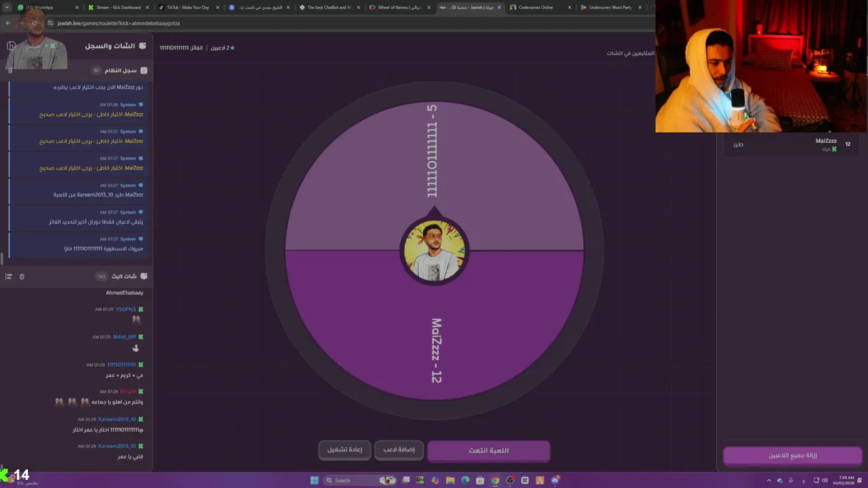Click username YSOF1sS in chat
Image resolution: width=868 pixels, height=488 pixels.
click(126, 309)
